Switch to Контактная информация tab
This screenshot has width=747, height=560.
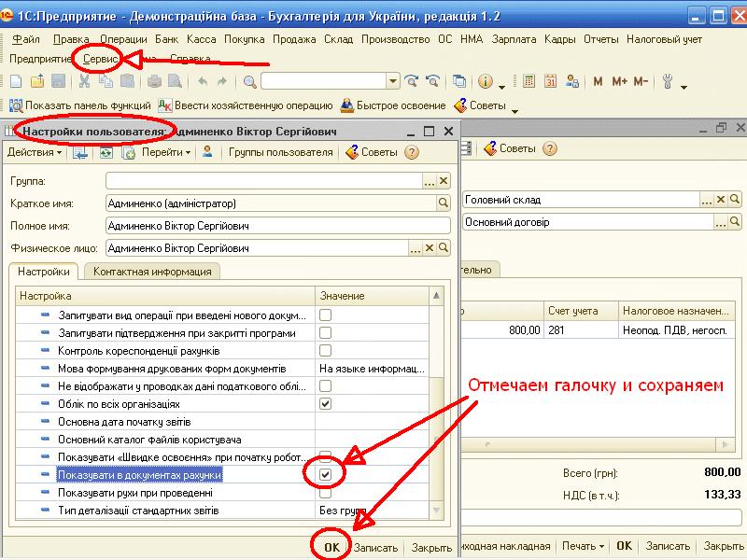click(x=152, y=272)
